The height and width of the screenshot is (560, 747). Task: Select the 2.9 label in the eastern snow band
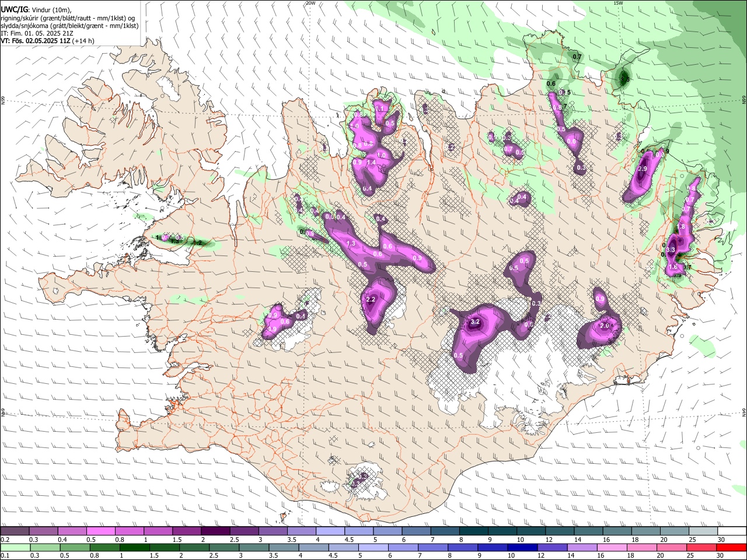643,169
